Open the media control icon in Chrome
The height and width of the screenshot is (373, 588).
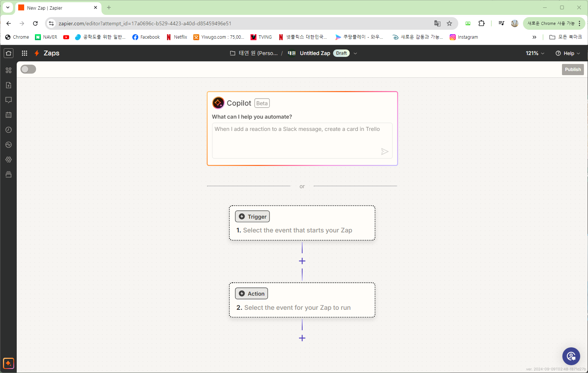pos(501,23)
